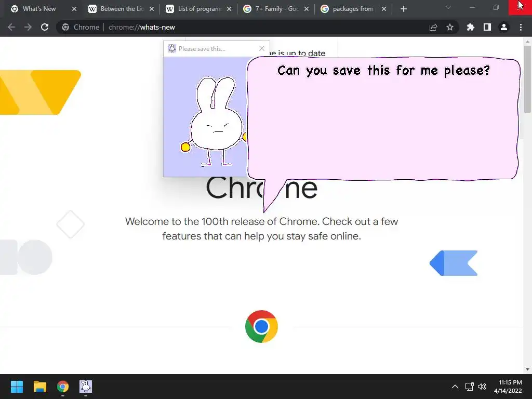Open network status tray icon
Screen dimensions: 532x399
(x=469, y=387)
